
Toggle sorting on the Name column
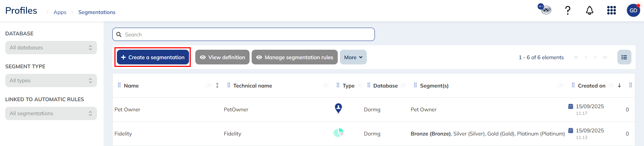[x=217, y=85]
